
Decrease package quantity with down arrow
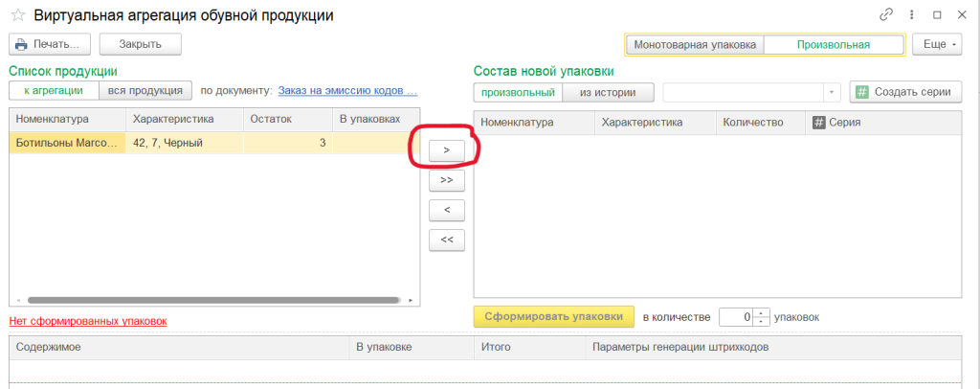(x=762, y=322)
